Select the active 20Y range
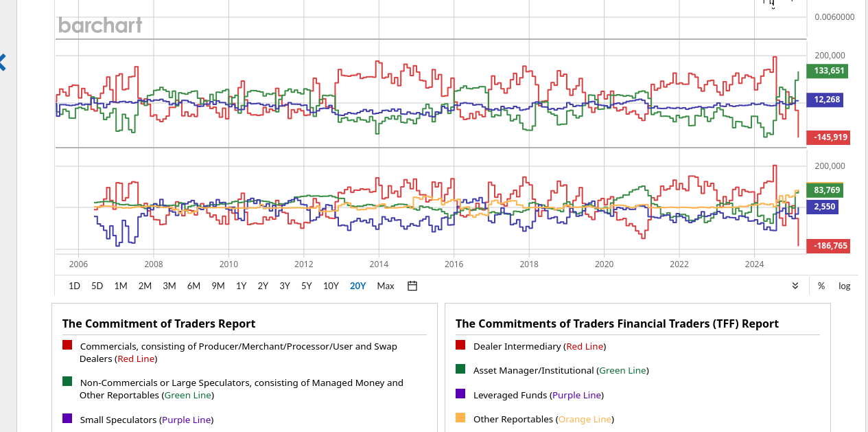 click(x=357, y=286)
